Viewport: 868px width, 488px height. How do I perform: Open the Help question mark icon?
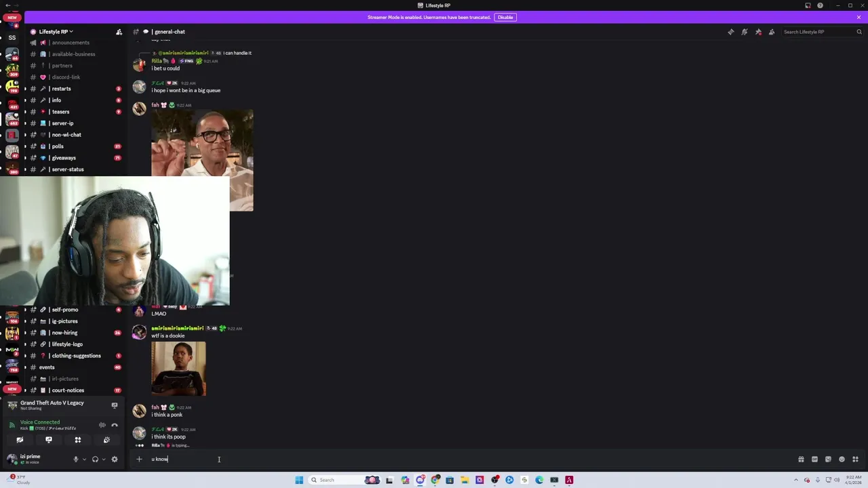point(821,5)
